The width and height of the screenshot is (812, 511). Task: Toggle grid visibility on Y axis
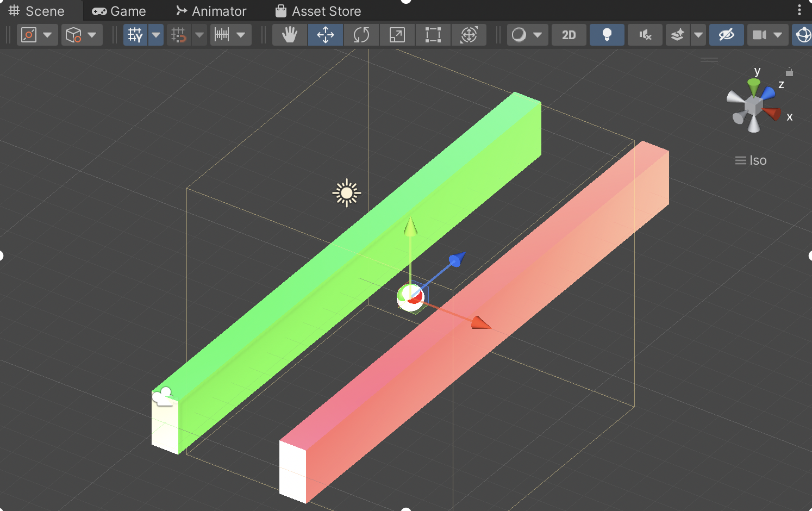click(x=135, y=35)
